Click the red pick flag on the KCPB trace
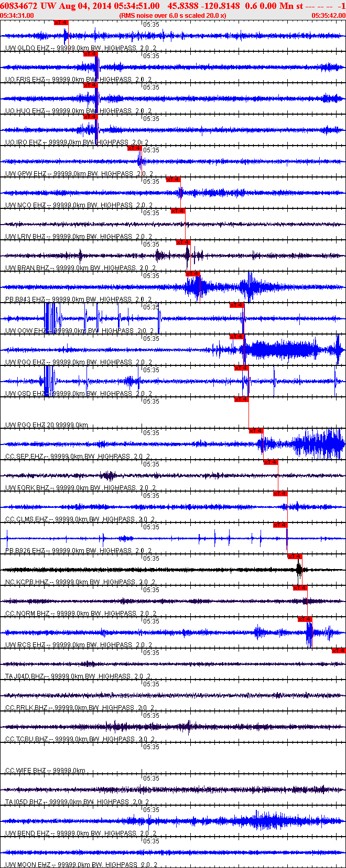Viewport: 346px width, 868px height. pyautogui.click(x=295, y=556)
